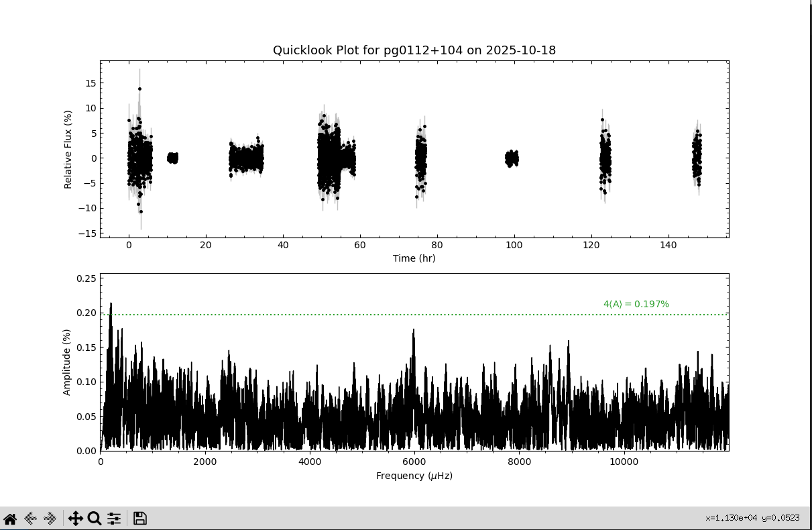Toggle the Zoom to rectangle tool

(x=95, y=518)
